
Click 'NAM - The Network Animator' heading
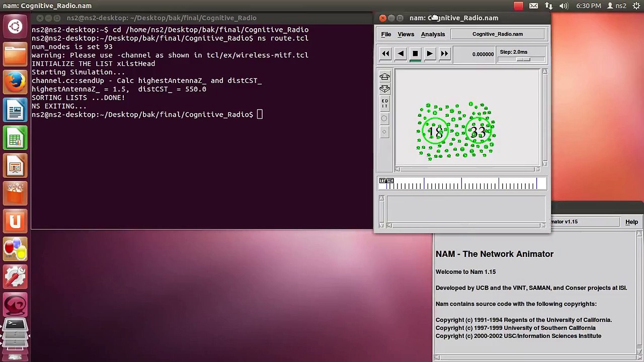(x=495, y=254)
